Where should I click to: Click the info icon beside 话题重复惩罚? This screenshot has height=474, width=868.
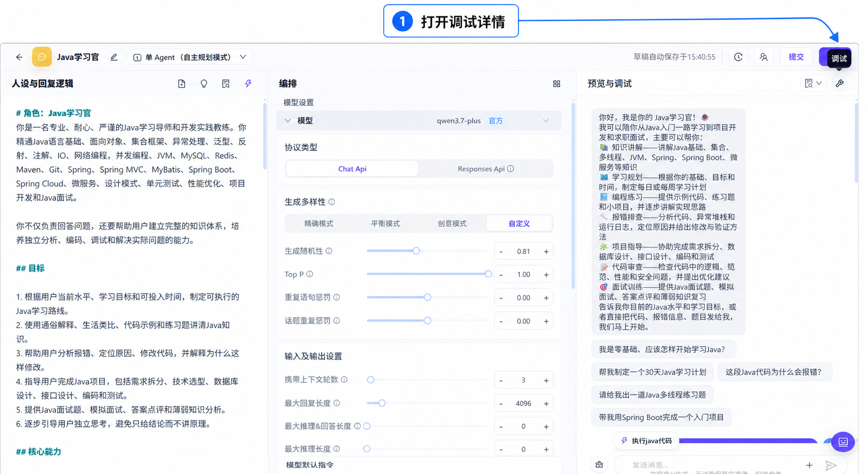click(337, 321)
